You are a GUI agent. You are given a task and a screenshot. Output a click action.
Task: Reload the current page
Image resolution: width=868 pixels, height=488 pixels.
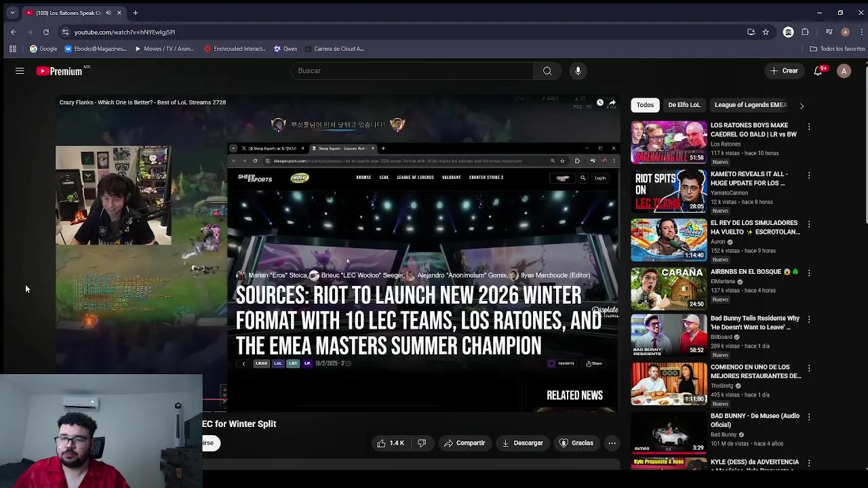45,32
